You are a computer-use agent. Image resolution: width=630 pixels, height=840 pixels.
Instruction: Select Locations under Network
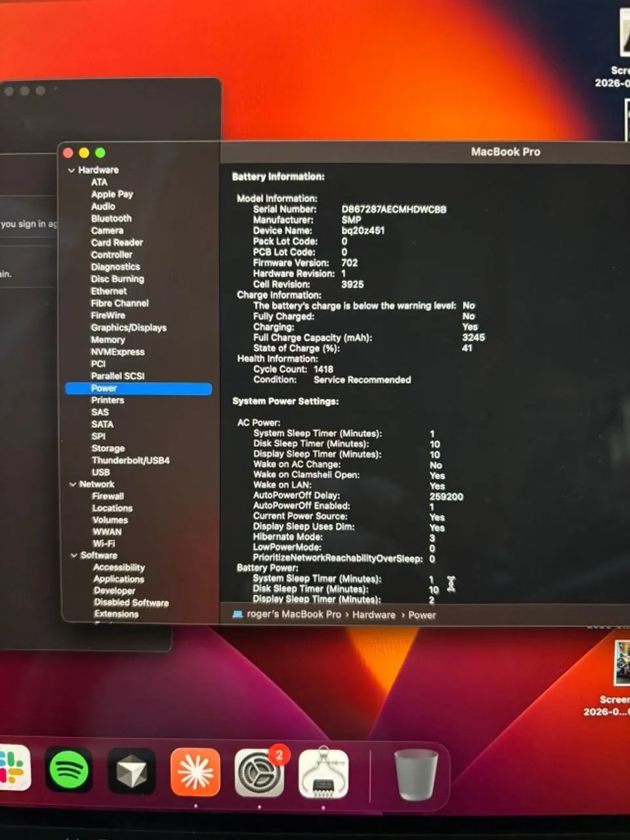tap(112, 508)
